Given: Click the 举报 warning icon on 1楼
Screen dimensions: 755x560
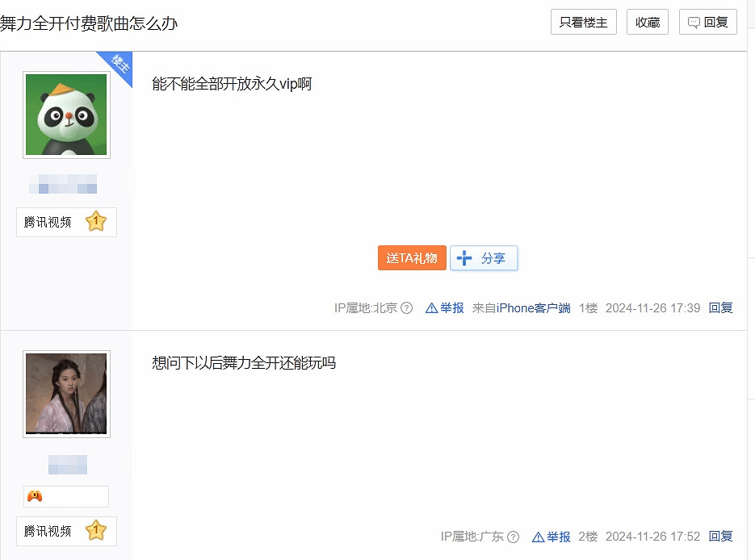Looking at the screenshot, I should [x=431, y=308].
